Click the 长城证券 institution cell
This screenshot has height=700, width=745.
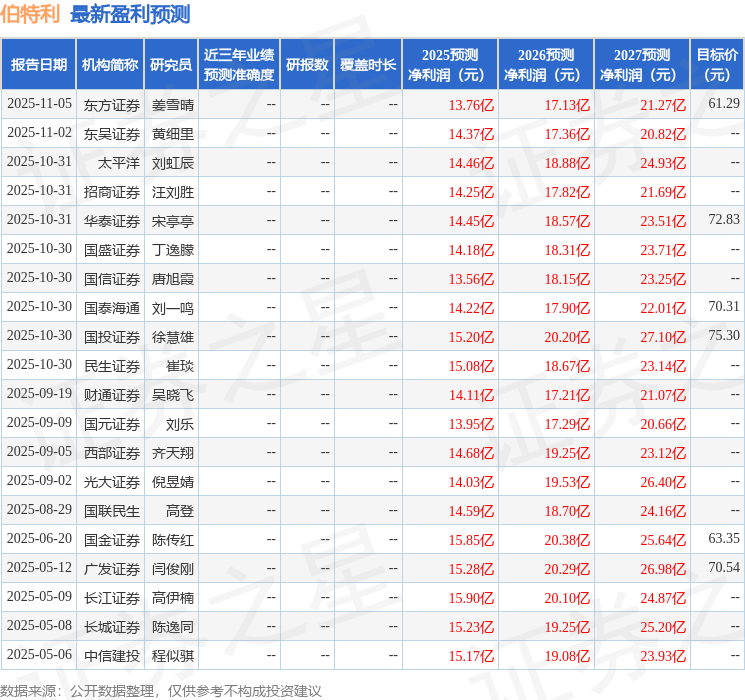(112, 627)
